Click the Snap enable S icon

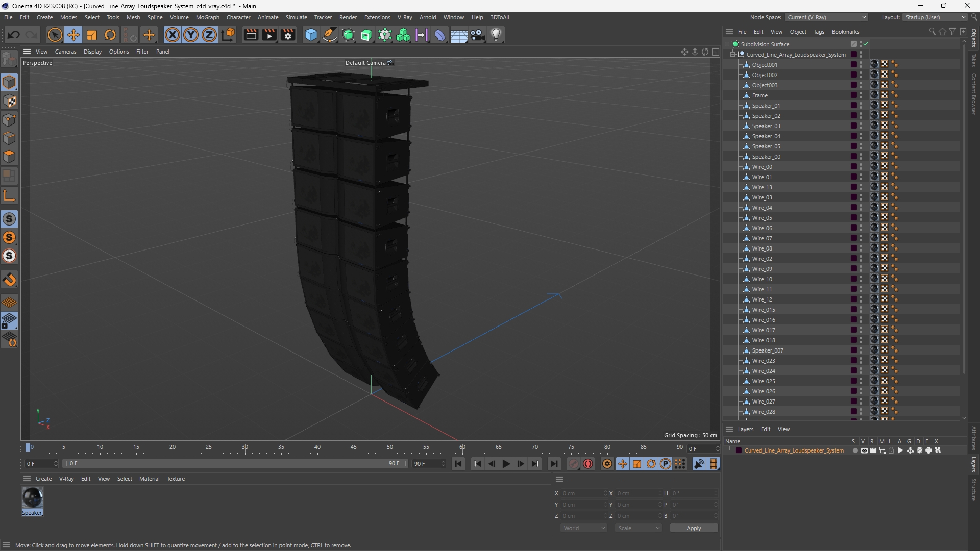[9, 219]
